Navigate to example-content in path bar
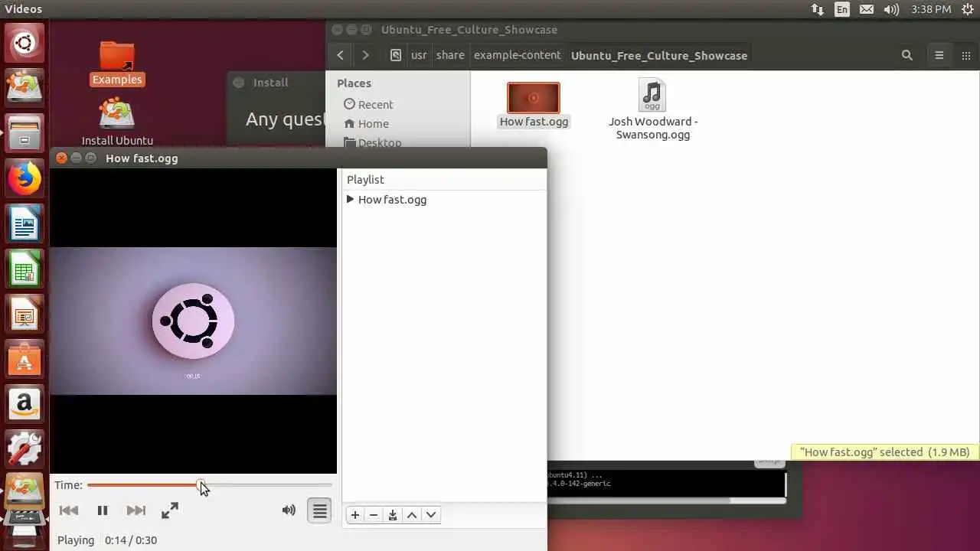Screen dimensions: 980x551 click(518, 55)
